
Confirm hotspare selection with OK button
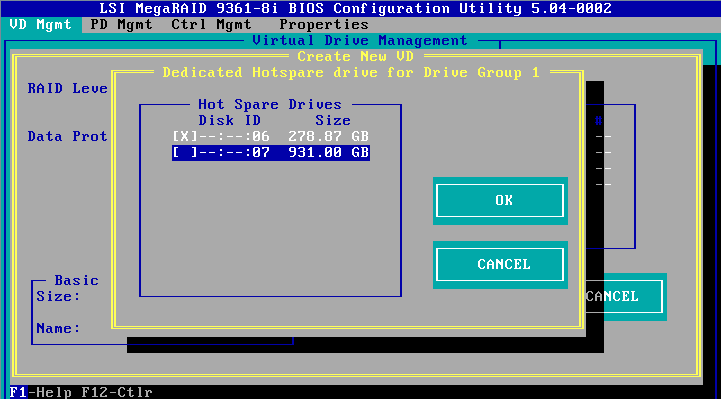point(500,200)
